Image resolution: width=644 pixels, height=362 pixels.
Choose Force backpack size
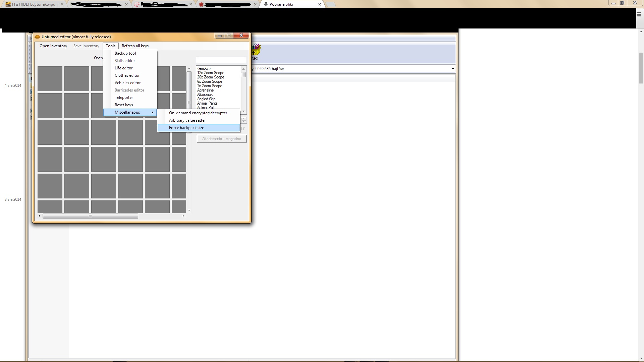pyautogui.click(x=199, y=128)
